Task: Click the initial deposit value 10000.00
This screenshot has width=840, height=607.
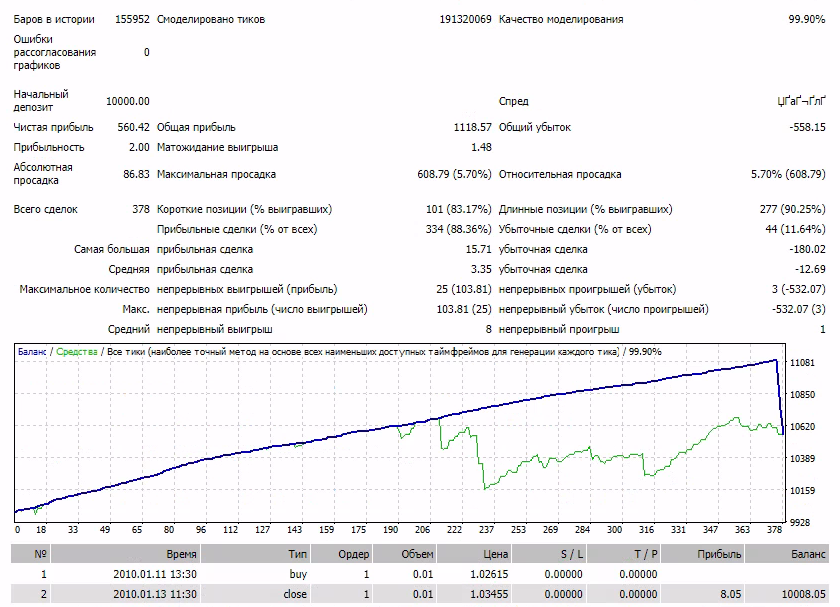Action: pyautogui.click(x=128, y=101)
